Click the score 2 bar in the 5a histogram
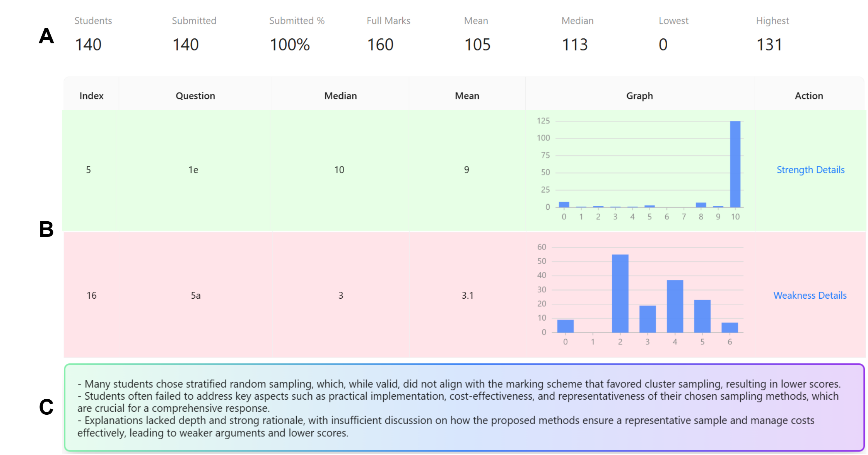This screenshot has width=868, height=455. [x=620, y=294]
